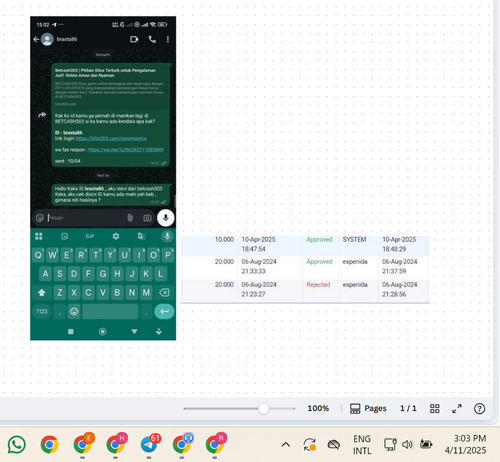500x462 pixels.
Task: Open WhatsApp from the taskbar
Action: tap(16, 444)
